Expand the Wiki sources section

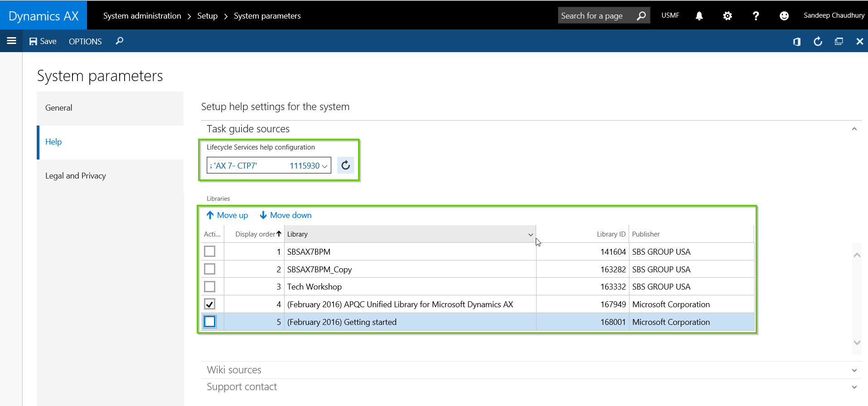point(854,370)
